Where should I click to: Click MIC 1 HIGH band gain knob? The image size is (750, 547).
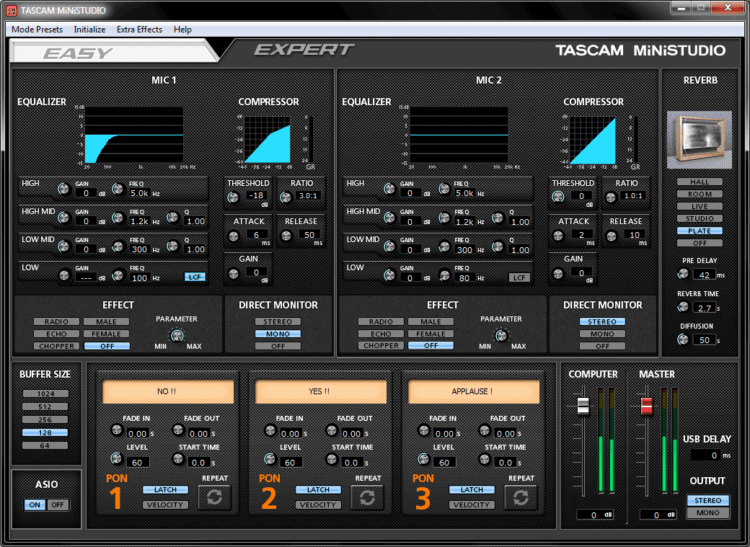(x=64, y=189)
